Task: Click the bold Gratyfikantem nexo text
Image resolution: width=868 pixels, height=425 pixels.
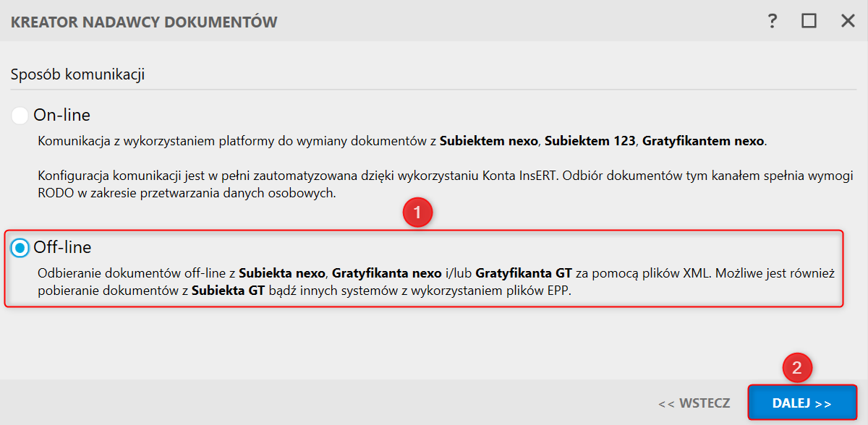Action: (x=702, y=141)
